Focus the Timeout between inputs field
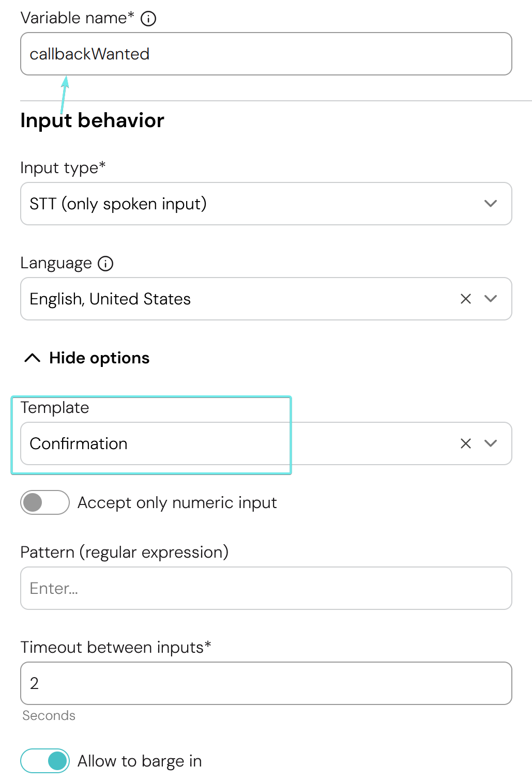This screenshot has height=782, width=532. (x=266, y=683)
